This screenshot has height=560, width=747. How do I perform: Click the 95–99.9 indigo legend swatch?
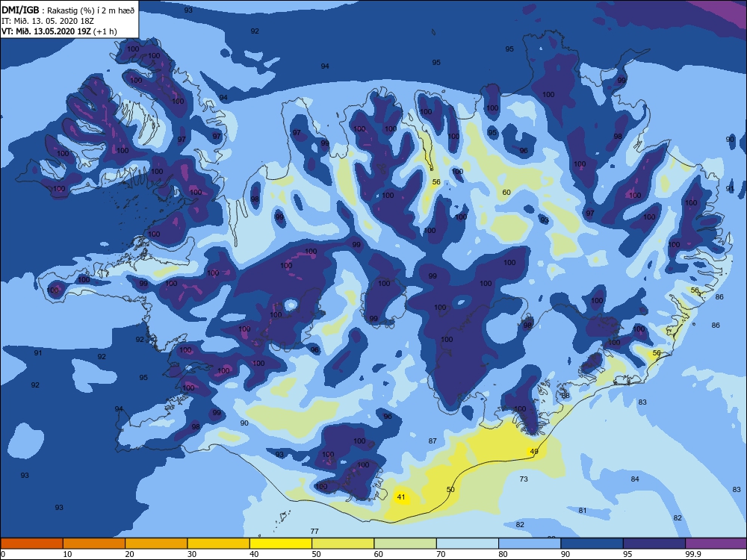click(x=654, y=544)
